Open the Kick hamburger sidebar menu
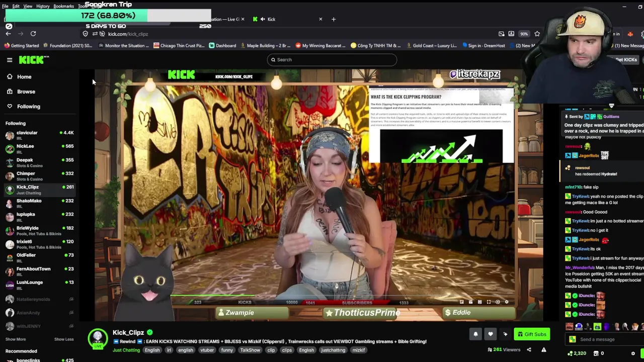The width and height of the screenshot is (644, 362). point(10,60)
